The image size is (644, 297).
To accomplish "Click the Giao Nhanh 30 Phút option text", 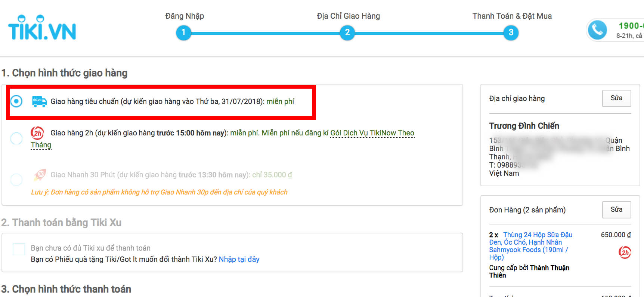I will [171, 175].
